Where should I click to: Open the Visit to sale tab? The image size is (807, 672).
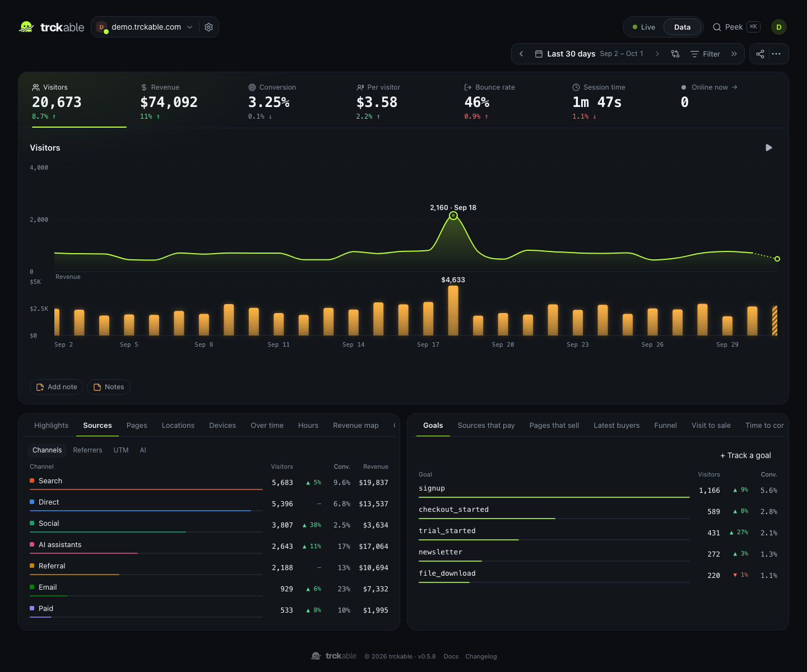coord(711,426)
